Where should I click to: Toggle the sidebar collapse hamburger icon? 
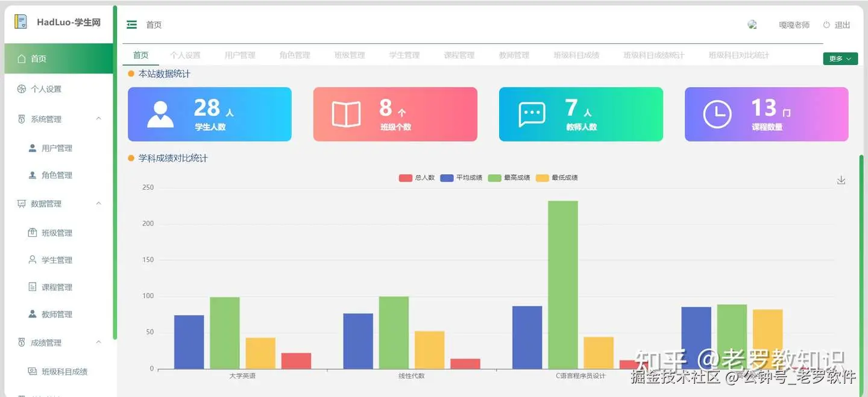click(x=131, y=25)
